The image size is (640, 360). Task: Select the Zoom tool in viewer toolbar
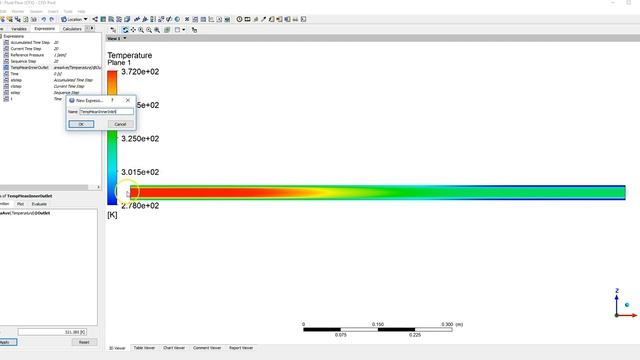point(141,30)
